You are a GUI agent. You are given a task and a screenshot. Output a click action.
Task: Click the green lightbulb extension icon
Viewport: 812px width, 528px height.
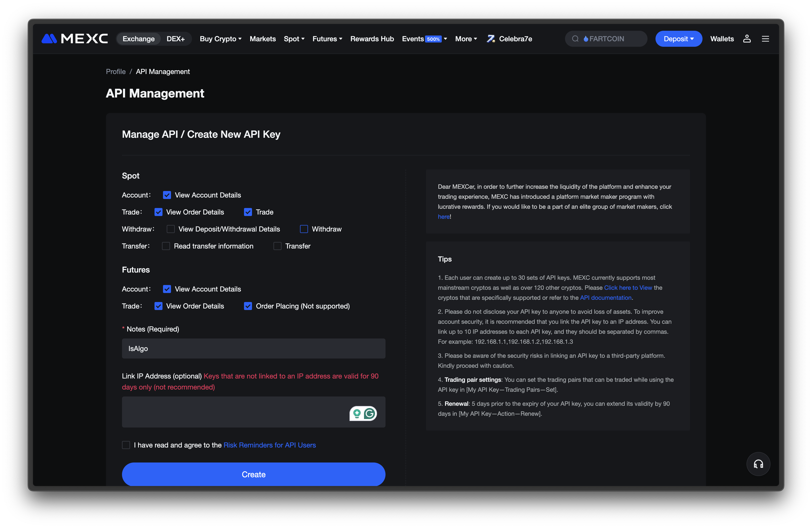pos(357,413)
